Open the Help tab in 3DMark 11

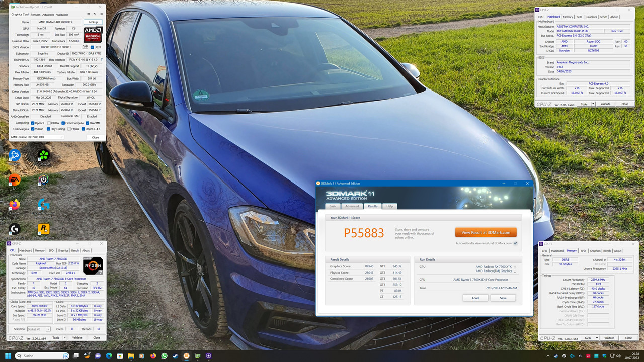point(389,206)
